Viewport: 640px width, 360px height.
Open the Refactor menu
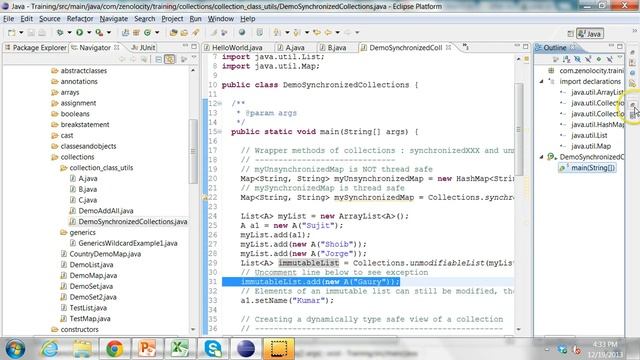80,19
